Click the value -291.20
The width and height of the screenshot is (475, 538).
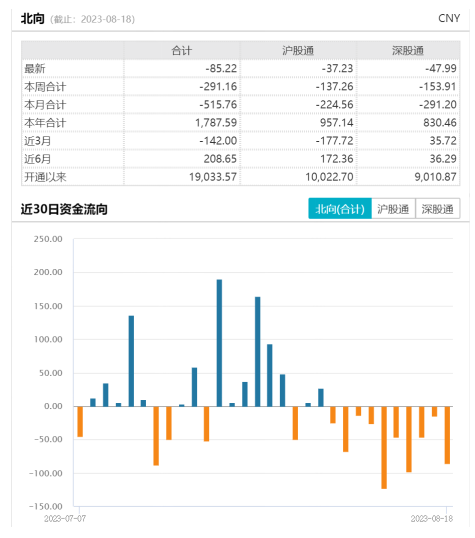[438, 104]
